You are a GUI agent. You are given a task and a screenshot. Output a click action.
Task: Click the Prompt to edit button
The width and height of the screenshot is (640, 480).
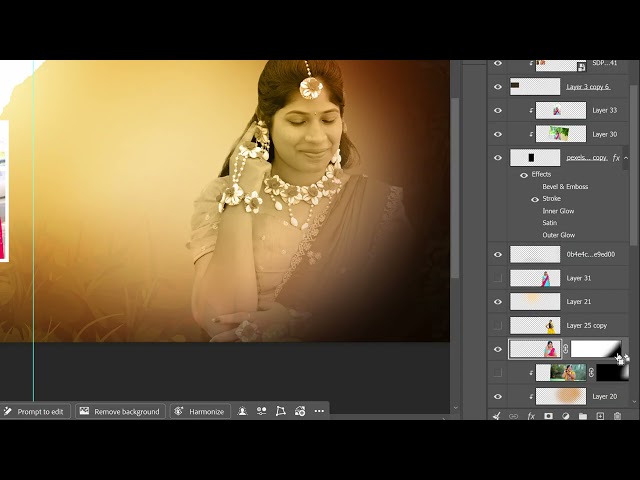coord(35,411)
